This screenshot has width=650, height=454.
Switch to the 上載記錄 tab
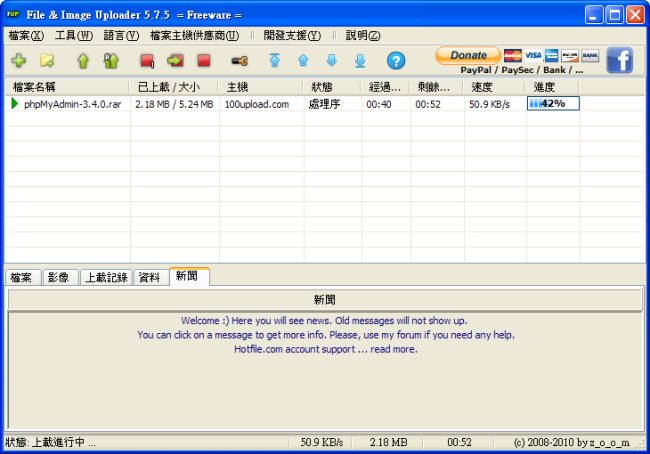tap(105, 277)
